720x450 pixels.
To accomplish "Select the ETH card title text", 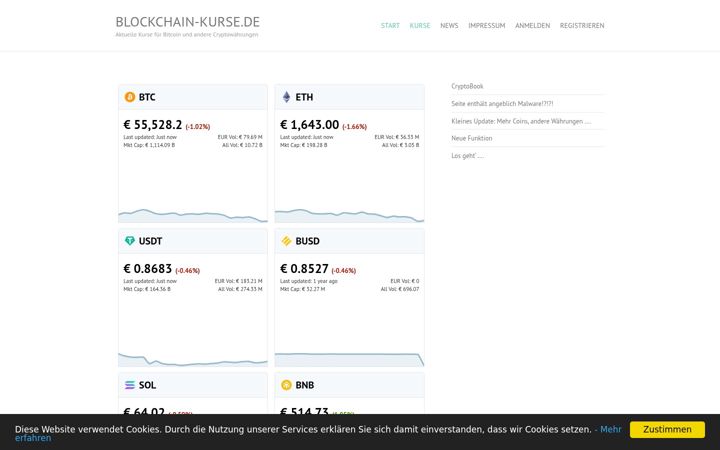I will pos(304,97).
